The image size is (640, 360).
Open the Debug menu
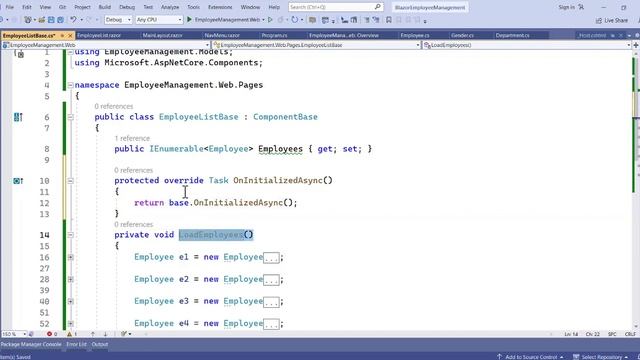tap(127, 7)
